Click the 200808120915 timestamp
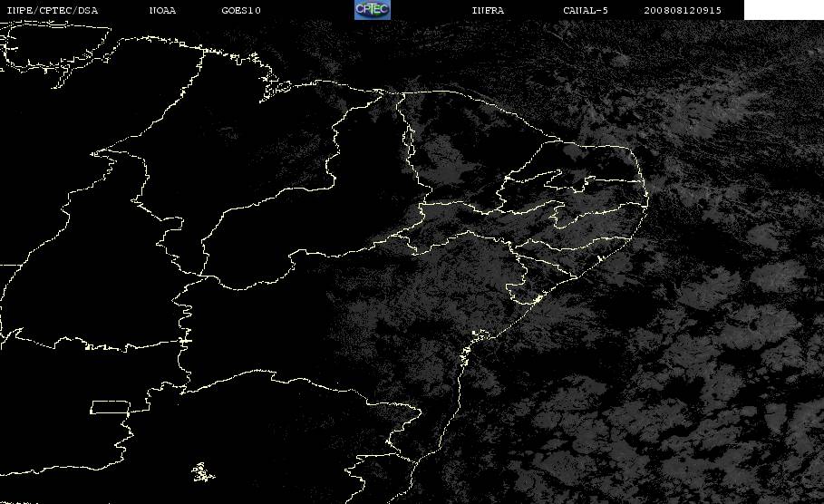 click(683, 11)
